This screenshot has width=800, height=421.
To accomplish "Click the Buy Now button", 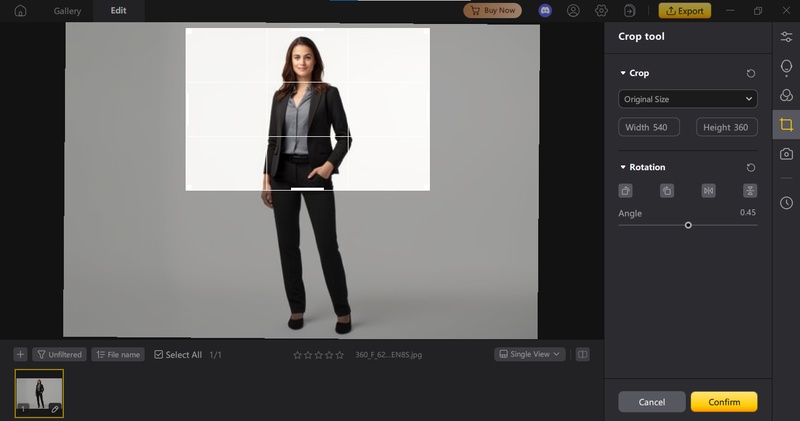I will coord(492,11).
